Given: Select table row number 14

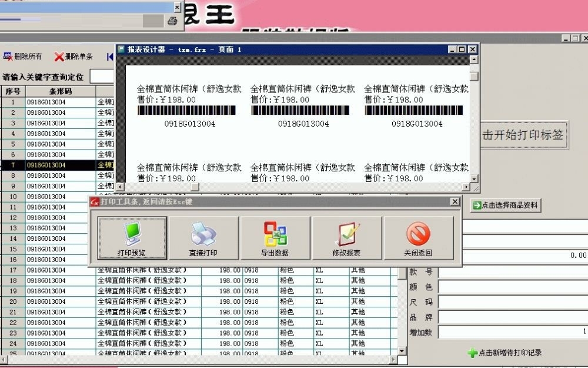Looking at the screenshot, I should pyautogui.click(x=13, y=239).
